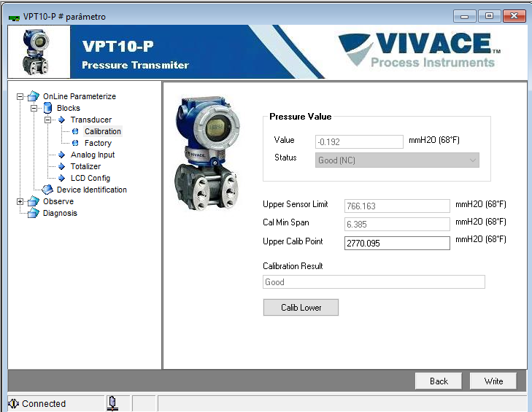
Task: Click the Vivace Process Instruments logo
Action: [x=420, y=50]
